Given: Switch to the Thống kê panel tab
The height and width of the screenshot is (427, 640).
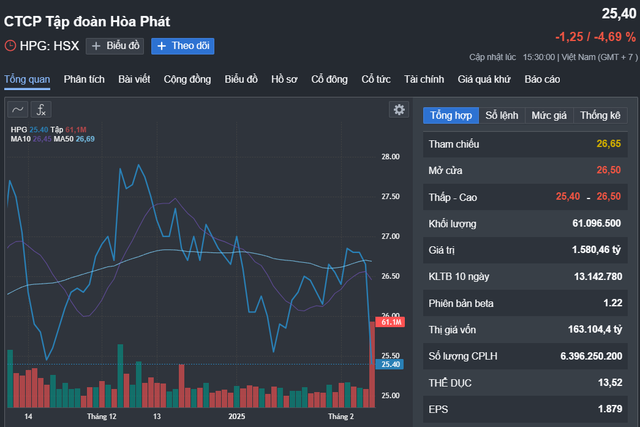Looking at the screenshot, I should click(x=600, y=115).
